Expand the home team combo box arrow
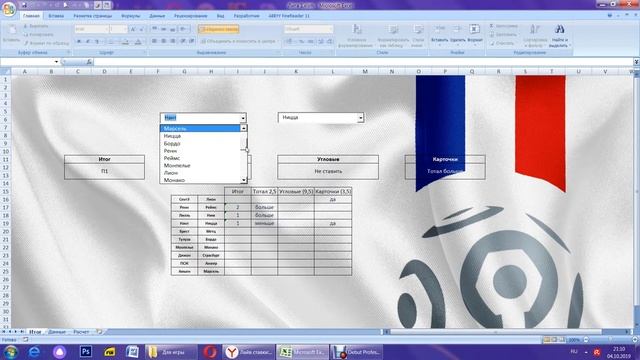640x360 pixels. point(243,118)
